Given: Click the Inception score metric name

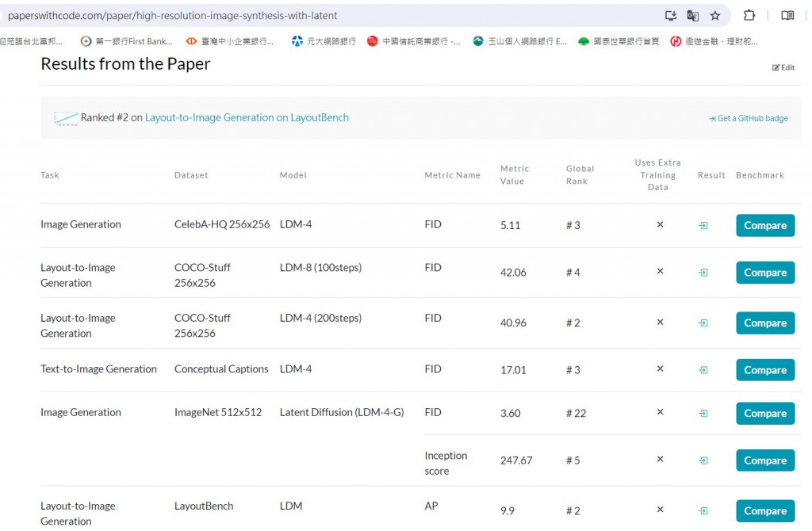Looking at the screenshot, I should [446, 463].
